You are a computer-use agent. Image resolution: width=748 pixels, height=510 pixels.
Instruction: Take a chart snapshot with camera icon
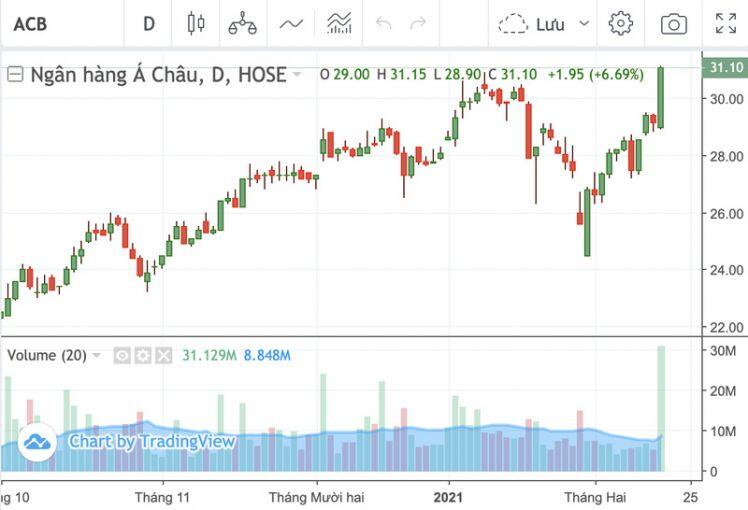(674, 24)
